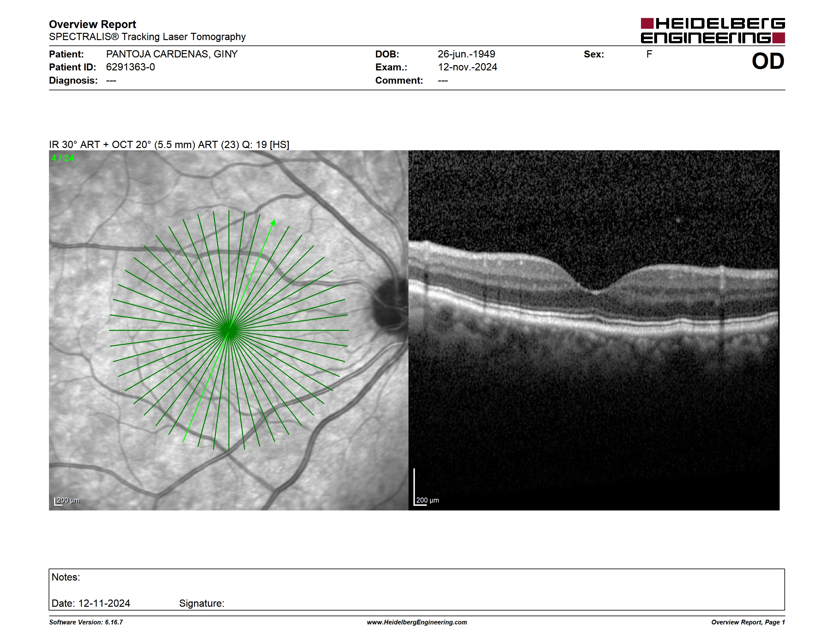Click the Diagnosis label

click(x=73, y=80)
